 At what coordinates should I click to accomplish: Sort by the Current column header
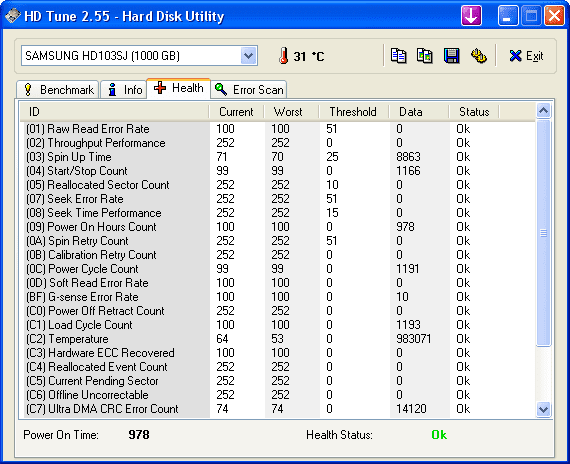click(x=236, y=112)
